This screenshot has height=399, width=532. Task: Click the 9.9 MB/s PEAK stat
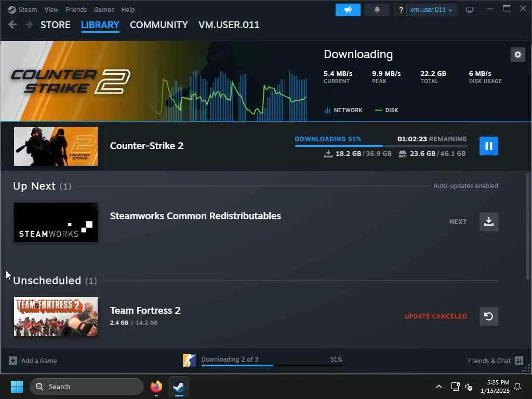coord(386,77)
